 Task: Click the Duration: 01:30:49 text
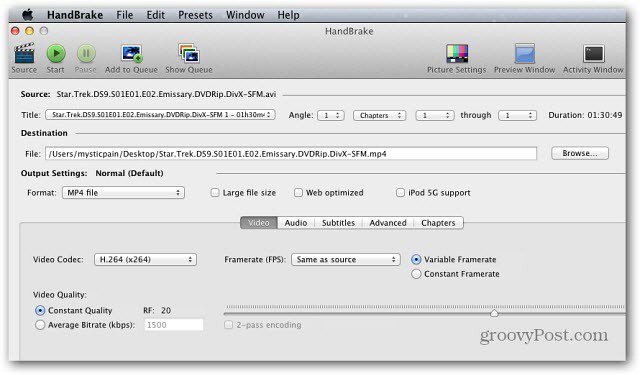click(585, 115)
